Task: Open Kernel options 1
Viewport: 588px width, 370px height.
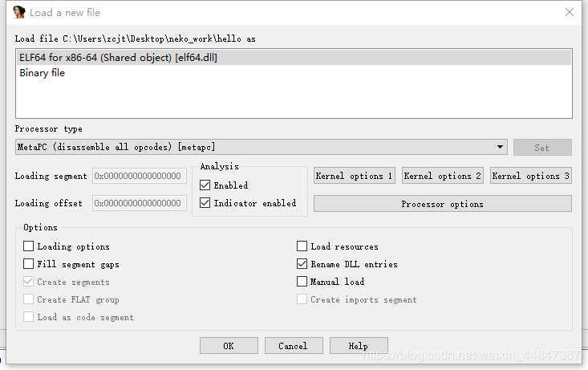Action: click(x=354, y=176)
